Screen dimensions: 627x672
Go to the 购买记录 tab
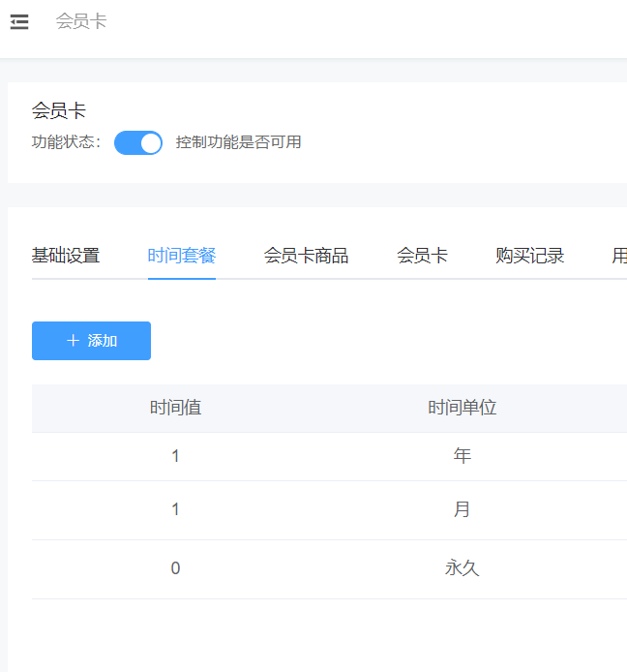[530, 256]
